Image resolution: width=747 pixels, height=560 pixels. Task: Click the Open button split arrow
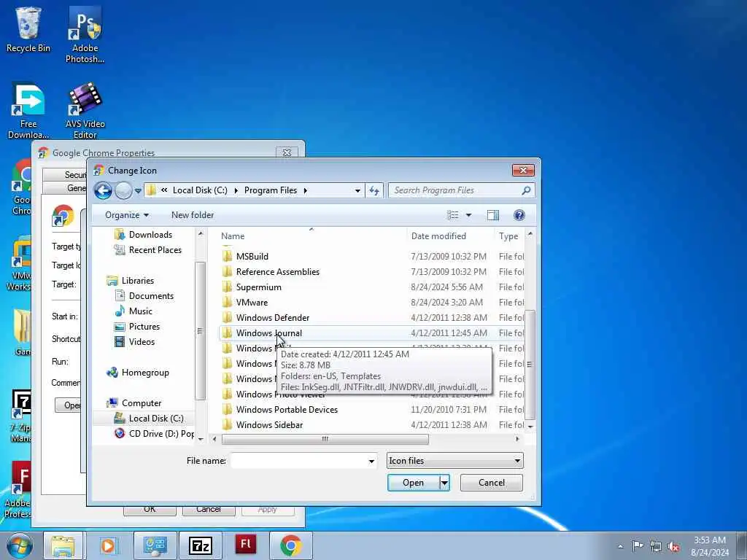pyautogui.click(x=444, y=483)
